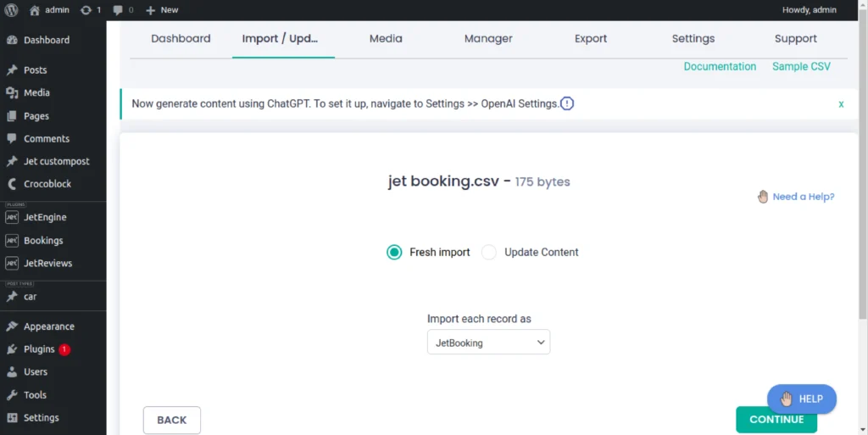This screenshot has height=435, width=868.
Task: Select the Fresh import radio button
Action: click(394, 252)
